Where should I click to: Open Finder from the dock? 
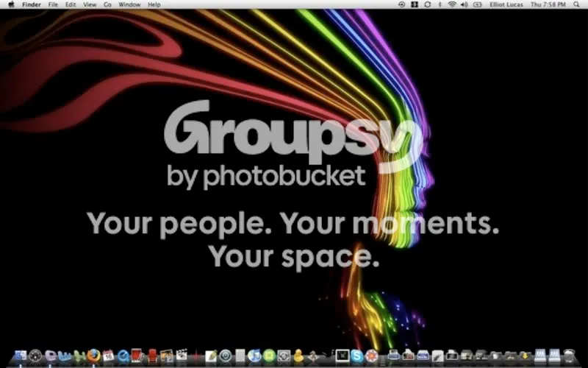[x=21, y=355]
